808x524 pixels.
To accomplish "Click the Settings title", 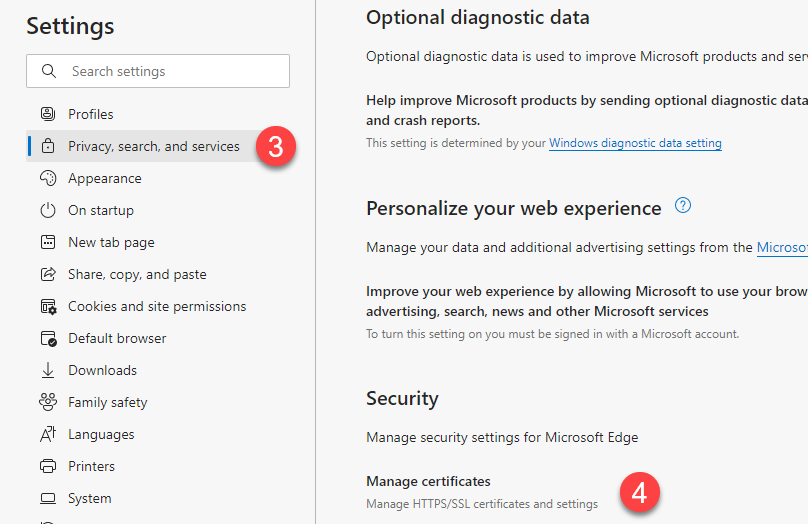I will [70, 26].
